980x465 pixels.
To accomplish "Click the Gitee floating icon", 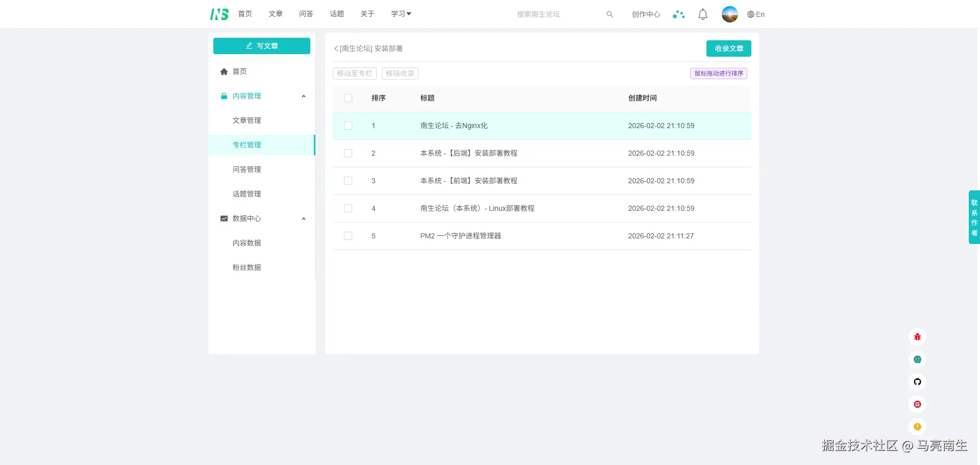I will [x=917, y=404].
